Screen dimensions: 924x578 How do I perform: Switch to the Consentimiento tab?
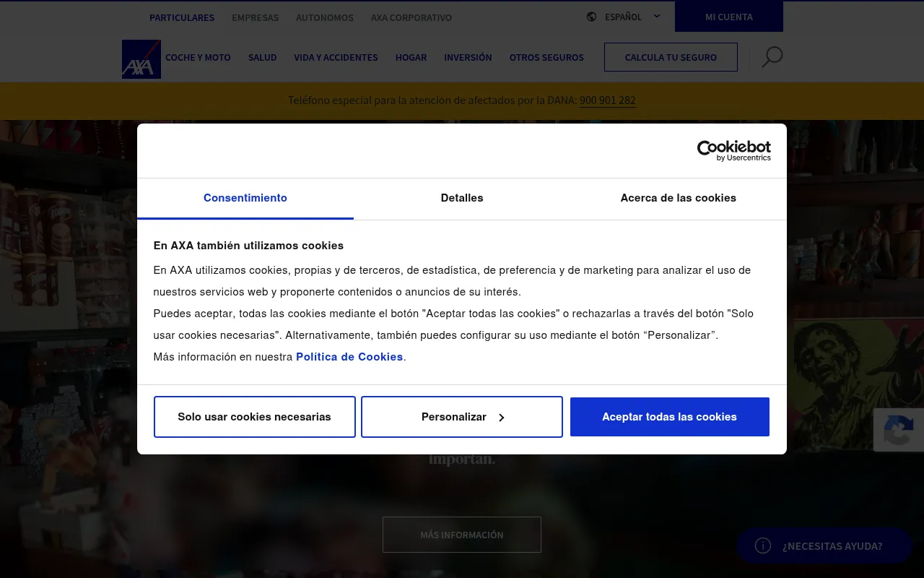(245, 198)
